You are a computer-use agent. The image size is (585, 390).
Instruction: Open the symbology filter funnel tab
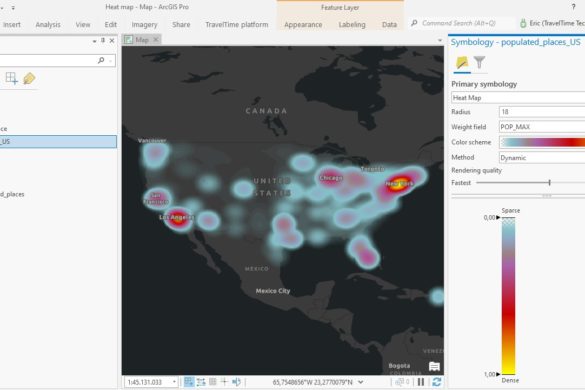479,62
